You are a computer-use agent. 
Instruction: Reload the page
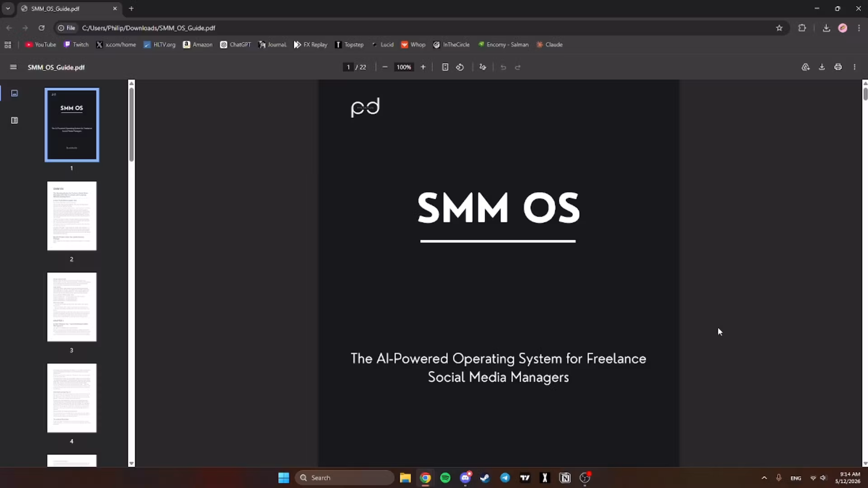coord(42,28)
